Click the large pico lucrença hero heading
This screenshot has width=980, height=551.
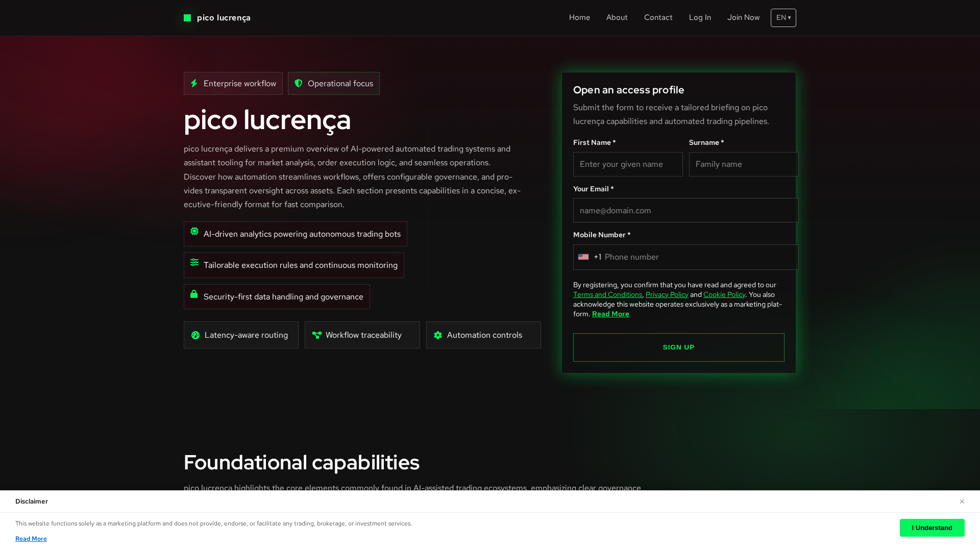(x=267, y=120)
